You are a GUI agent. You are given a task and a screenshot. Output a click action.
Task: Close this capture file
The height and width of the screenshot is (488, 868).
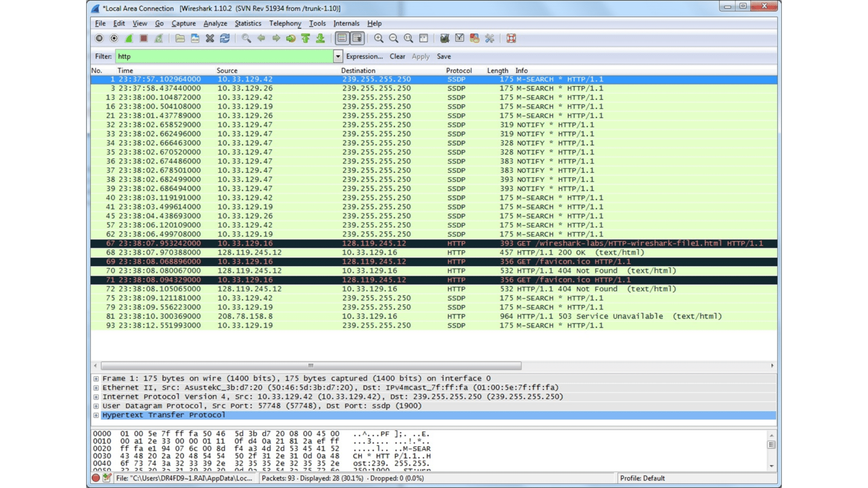[x=210, y=38]
